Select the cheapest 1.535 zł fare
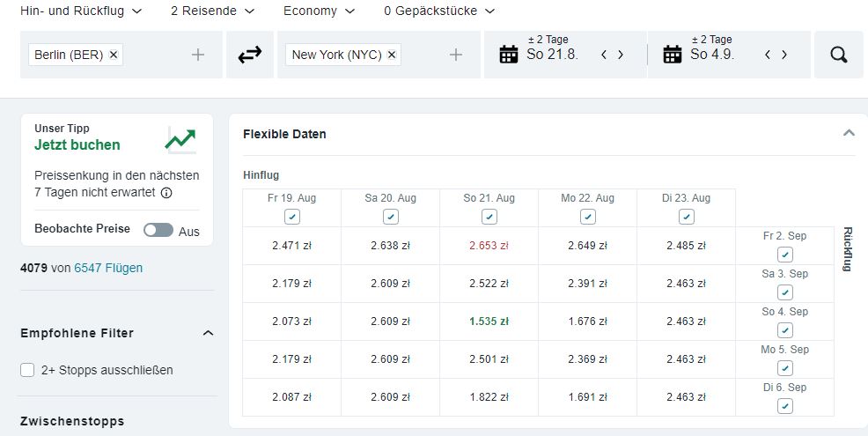 (x=489, y=321)
